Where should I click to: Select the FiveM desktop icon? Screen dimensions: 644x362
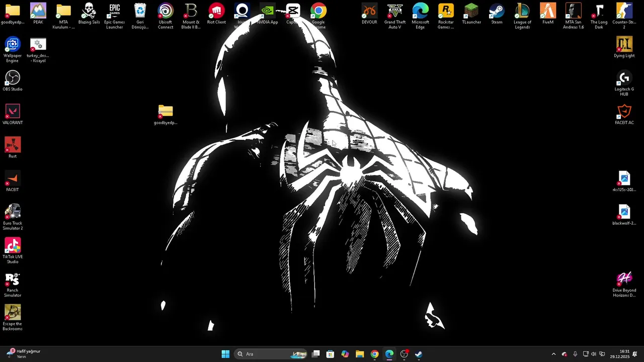click(548, 14)
